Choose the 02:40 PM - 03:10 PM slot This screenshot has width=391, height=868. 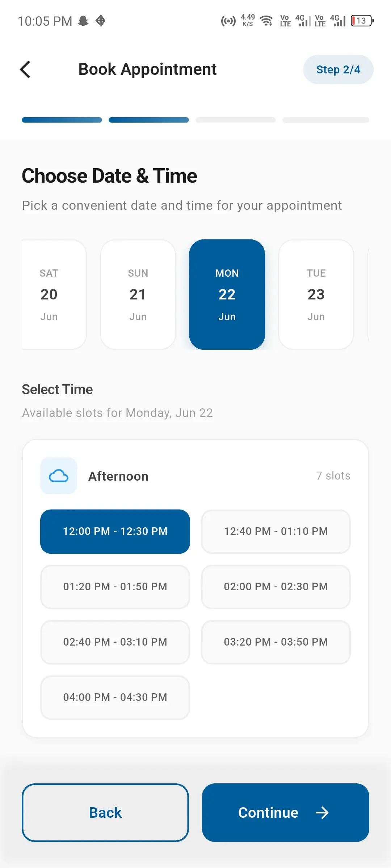(x=115, y=642)
